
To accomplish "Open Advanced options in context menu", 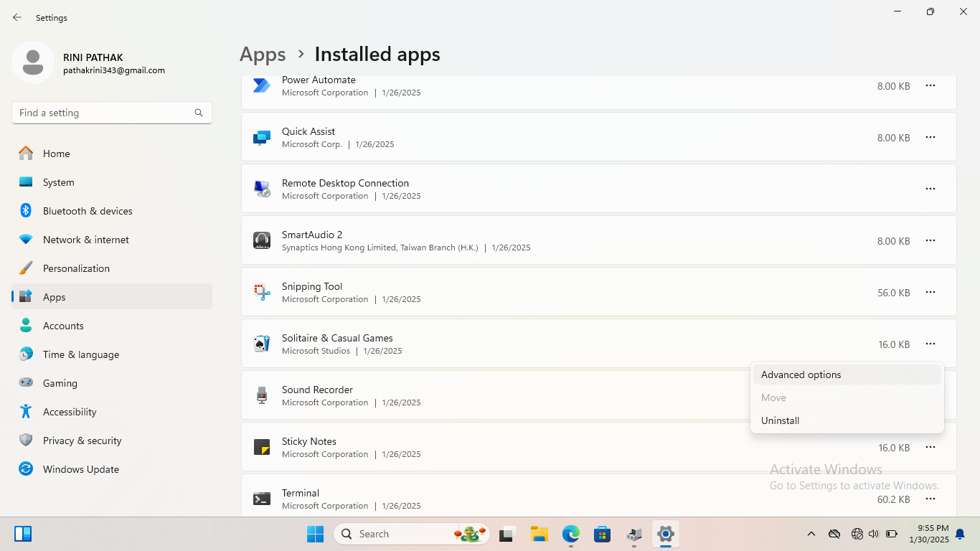I will click(801, 375).
